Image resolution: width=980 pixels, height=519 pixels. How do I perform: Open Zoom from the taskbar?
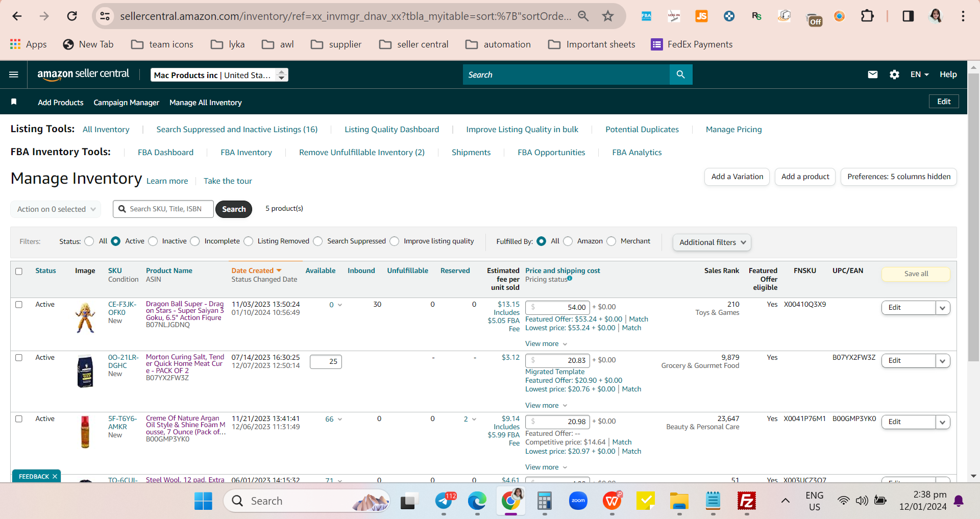pyautogui.click(x=578, y=501)
